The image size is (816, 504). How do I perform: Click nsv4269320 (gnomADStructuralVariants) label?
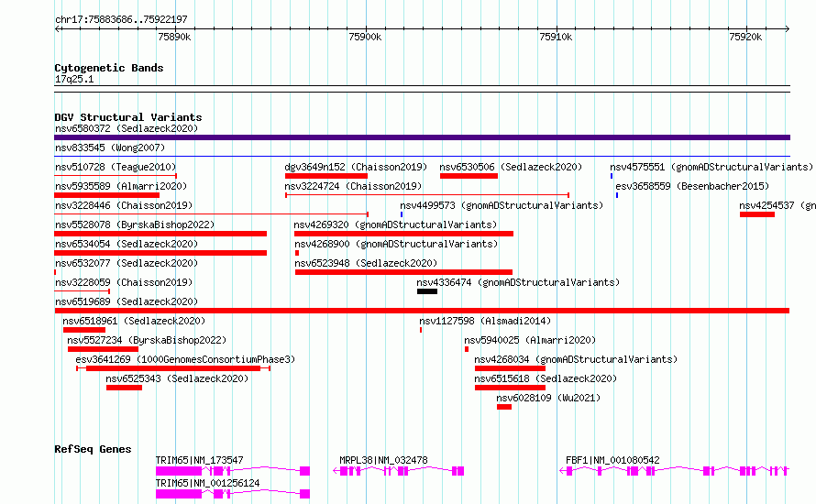(395, 225)
